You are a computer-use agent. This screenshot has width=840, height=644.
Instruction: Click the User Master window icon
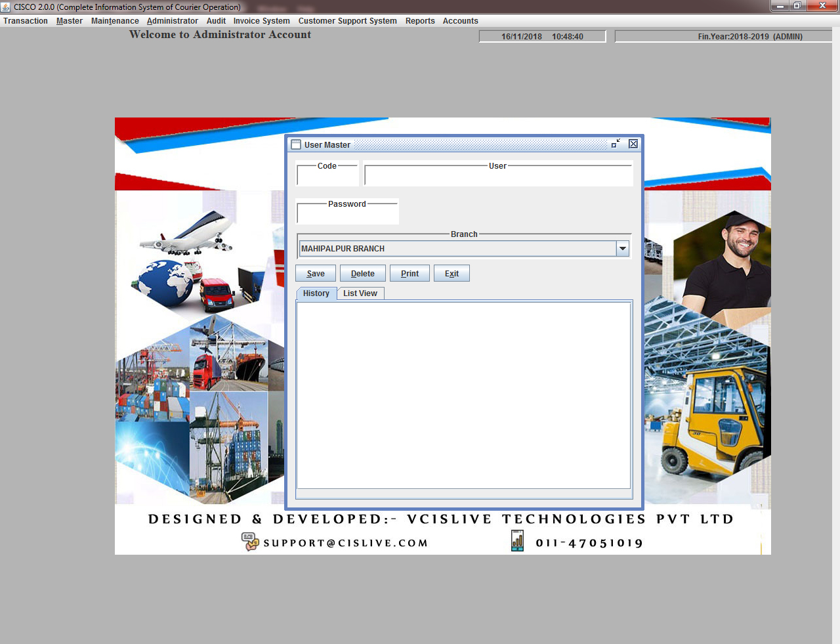296,144
